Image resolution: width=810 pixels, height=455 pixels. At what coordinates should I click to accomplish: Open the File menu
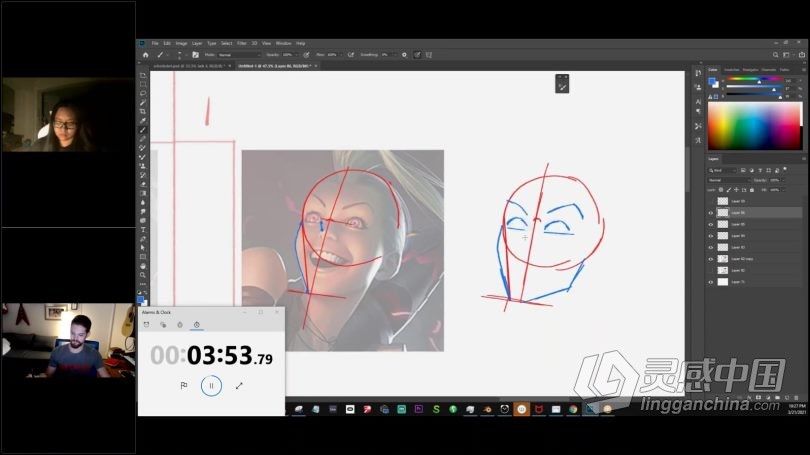click(x=155, y=43)
